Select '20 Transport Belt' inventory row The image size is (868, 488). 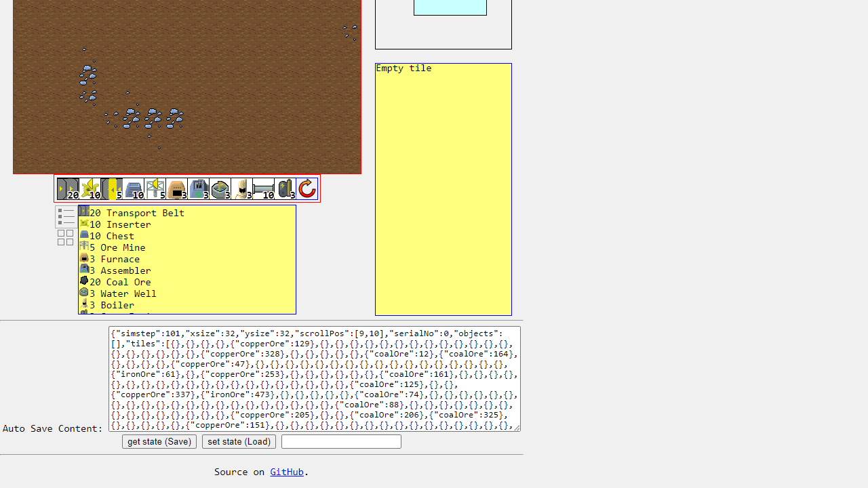point(186,212)
